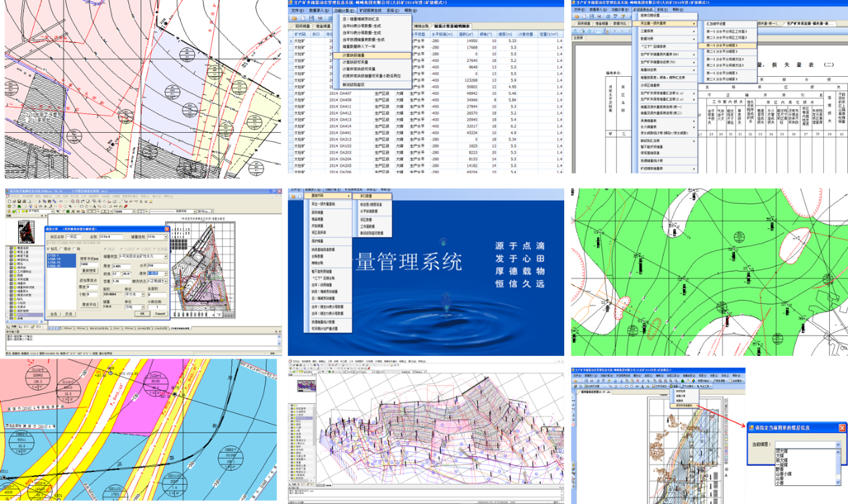
Task: Click Save icon in the drawing window toolbar
Action: [20, 201]
